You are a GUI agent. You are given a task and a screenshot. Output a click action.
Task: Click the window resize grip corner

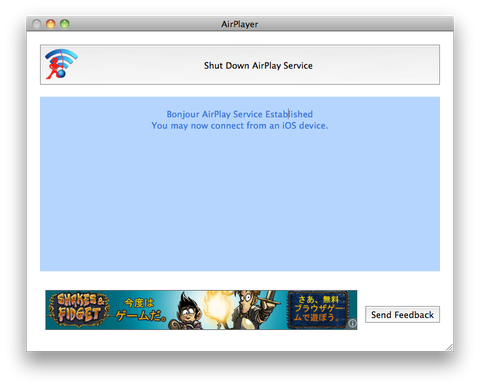[450, 347]
